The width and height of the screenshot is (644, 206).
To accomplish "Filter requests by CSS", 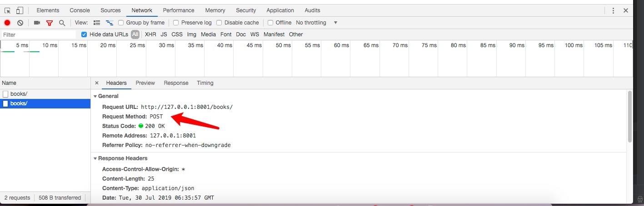I will coord(177,34).
